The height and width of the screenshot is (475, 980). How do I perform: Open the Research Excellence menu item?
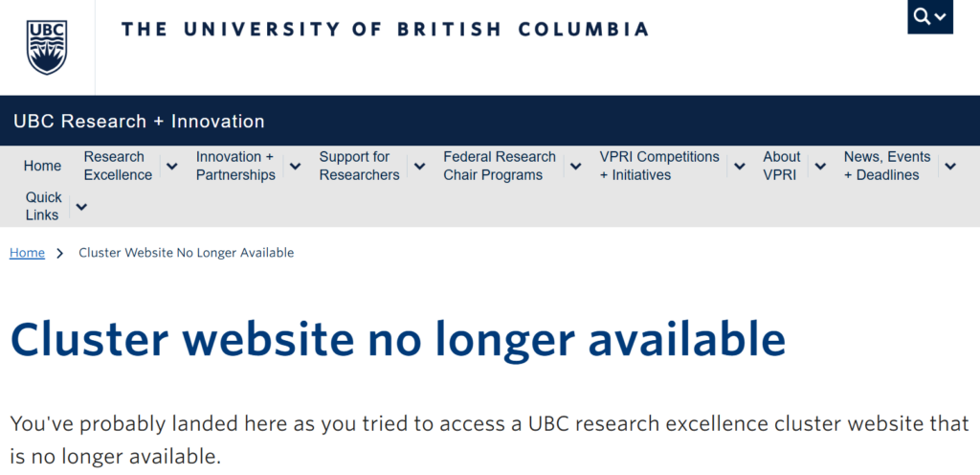tap(117, 166)
